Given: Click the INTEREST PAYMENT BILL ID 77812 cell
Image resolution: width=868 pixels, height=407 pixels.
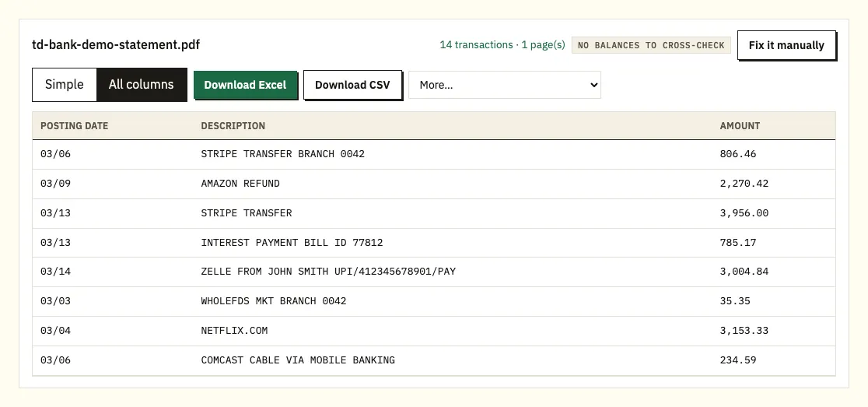Looking at the screenshot, I should tap(292, 243).
